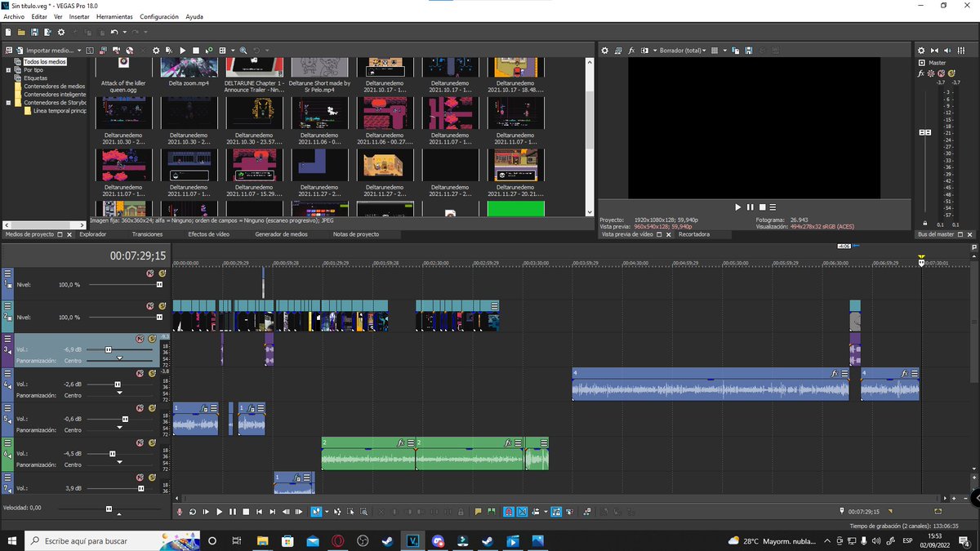Open the dropdown arrow next to Importar medios

click(79, 51)
